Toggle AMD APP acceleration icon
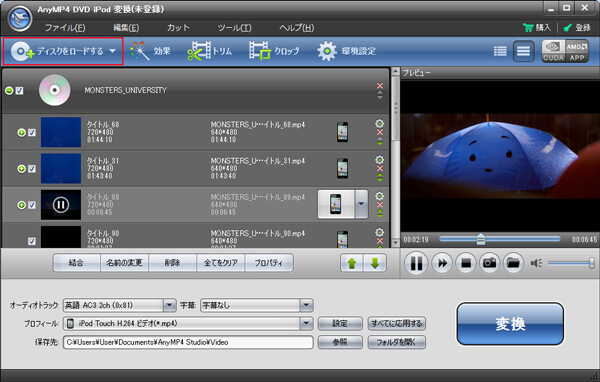This screenshot has width=600, height=382. point(577,51)
